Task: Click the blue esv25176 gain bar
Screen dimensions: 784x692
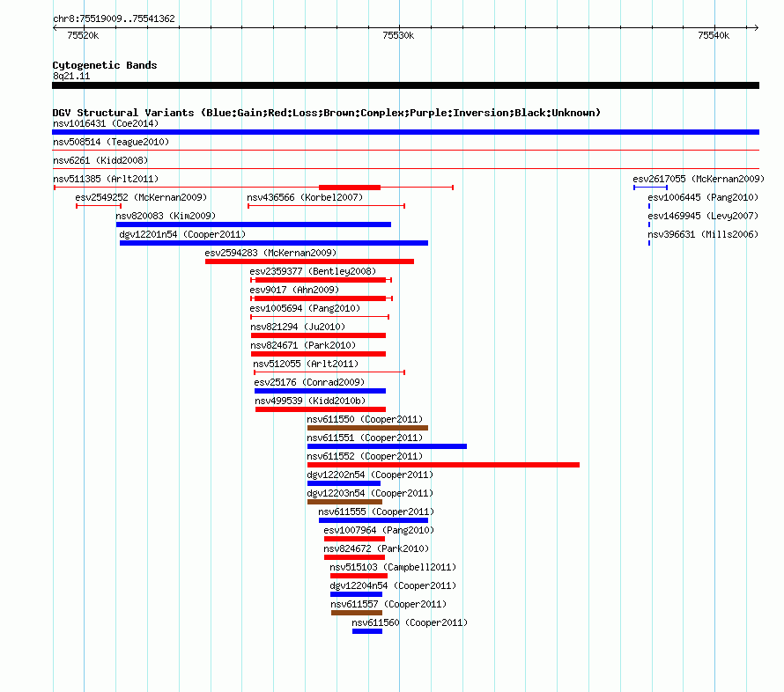Action: 320,391
